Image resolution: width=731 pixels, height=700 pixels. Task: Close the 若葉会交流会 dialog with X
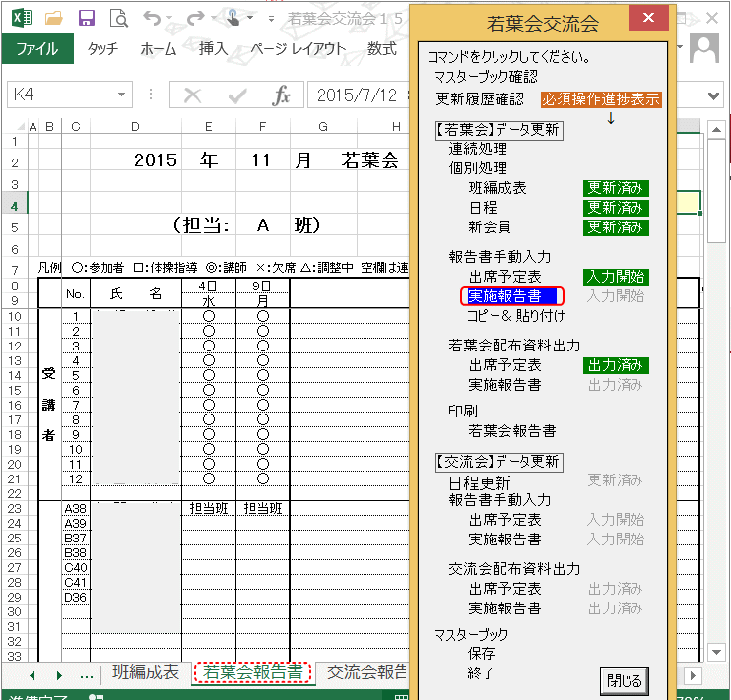648,18
